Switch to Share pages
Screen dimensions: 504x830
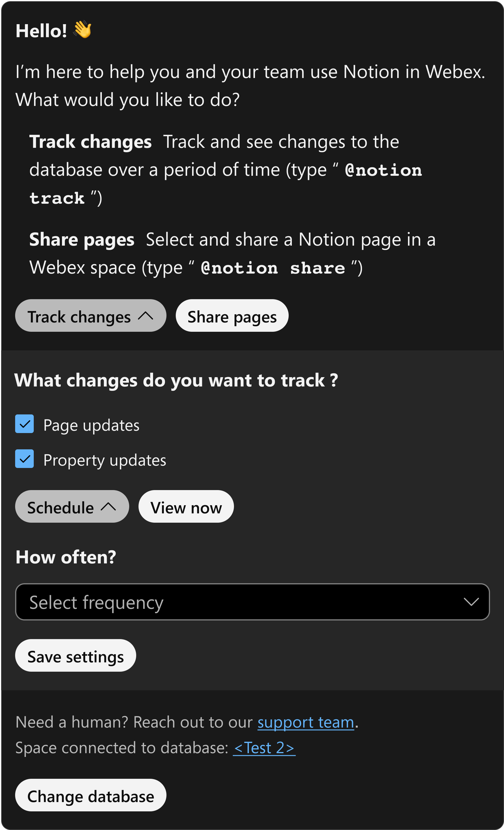pyautogui.click(x=232, y=316)
